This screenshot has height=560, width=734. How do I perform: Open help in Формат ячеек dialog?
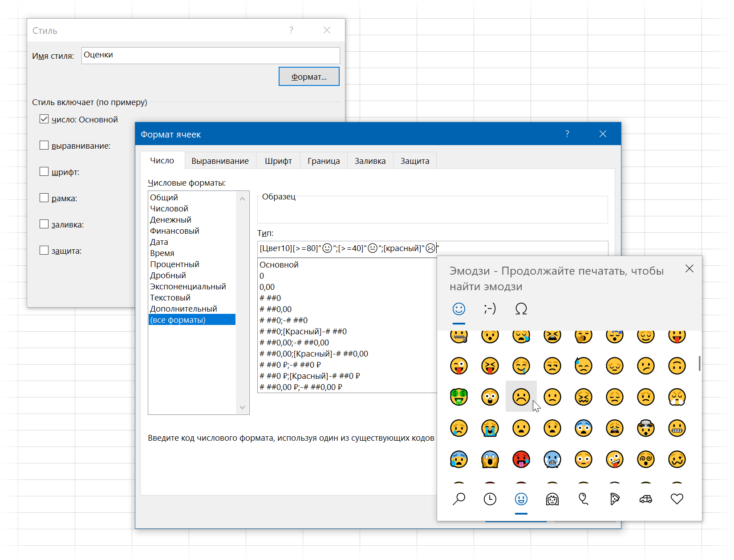[x=567, y=134]
